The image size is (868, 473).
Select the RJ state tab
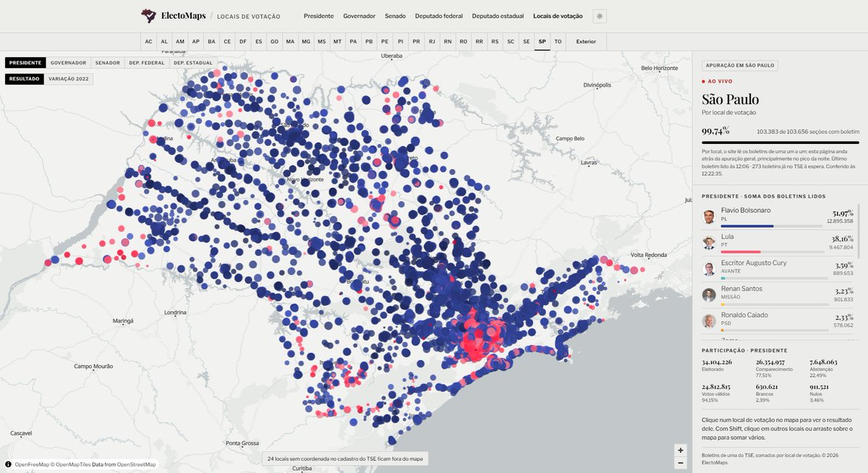433,42
